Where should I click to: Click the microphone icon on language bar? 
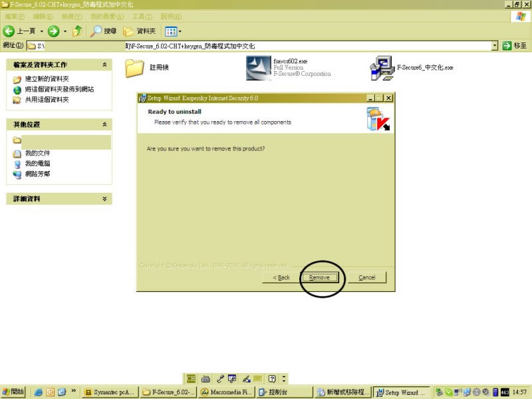[x=220, y=378]
